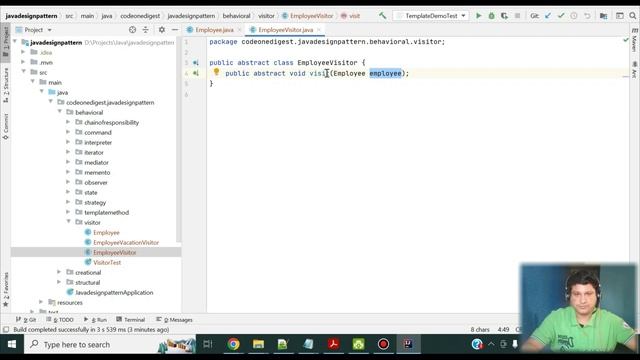Select EmployeeVisitor.java editor tab
Viewport: 640px width, 360px height.
point(286,30)
